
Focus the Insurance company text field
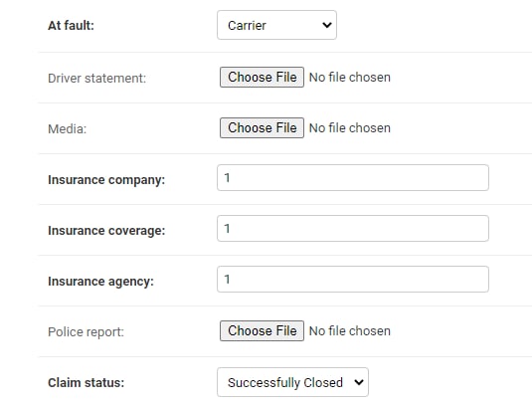point(353,178)
